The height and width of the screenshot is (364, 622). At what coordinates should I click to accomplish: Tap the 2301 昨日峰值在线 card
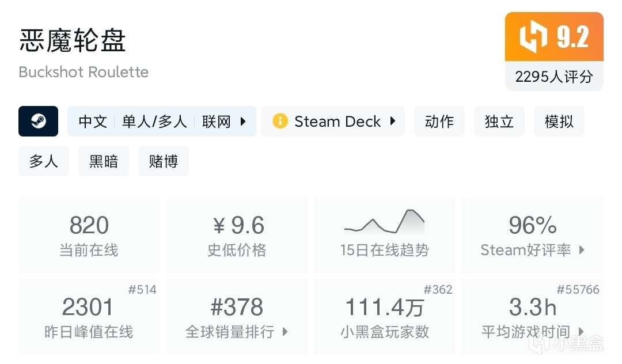89,317
